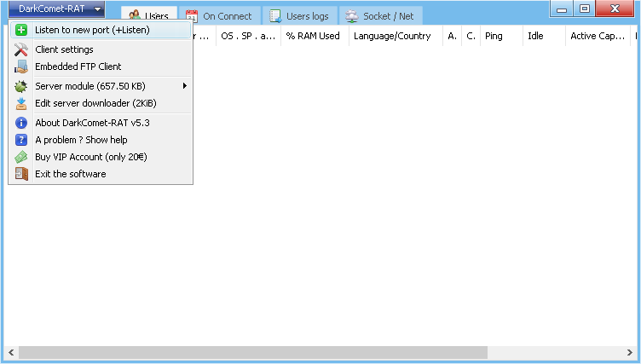Click the Buy VIP Account money icon
Screen dimensions: 641x364
[21, 157]
